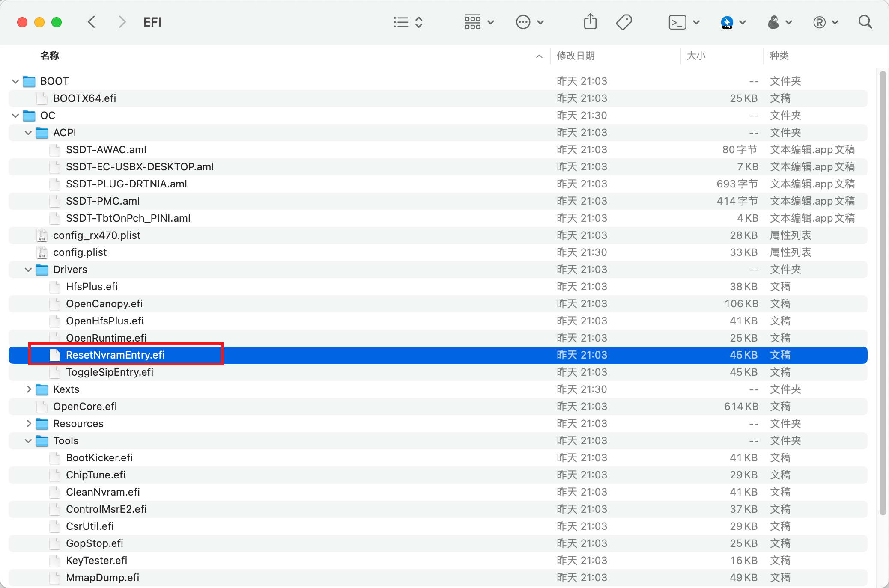Click the config_rx470.plist file icon
Image resolution: width=889 pixels, height=588 pixels.
(42, 235)
